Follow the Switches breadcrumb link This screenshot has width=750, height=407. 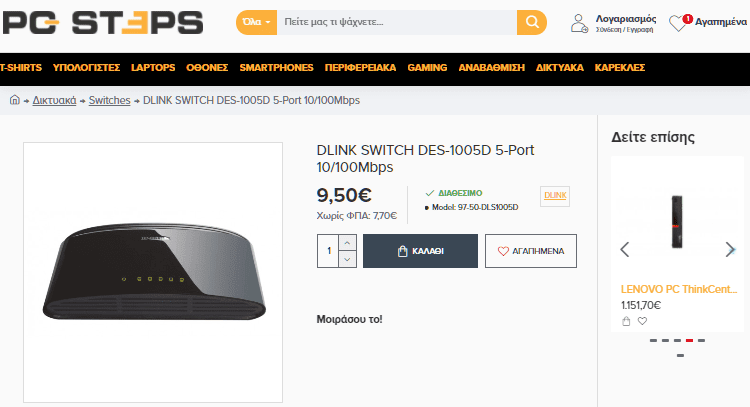pos(110,100)
